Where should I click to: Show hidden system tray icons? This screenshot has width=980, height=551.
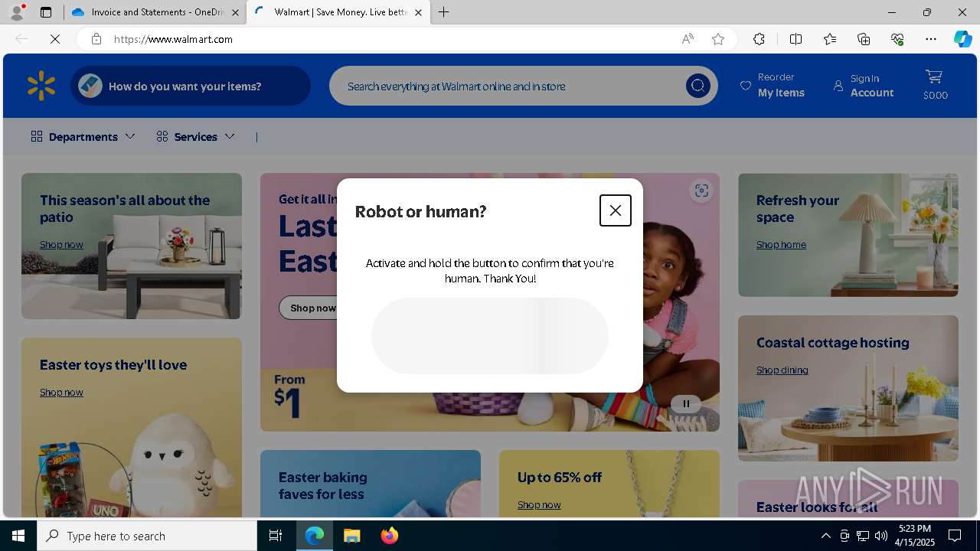pos(825,536)
